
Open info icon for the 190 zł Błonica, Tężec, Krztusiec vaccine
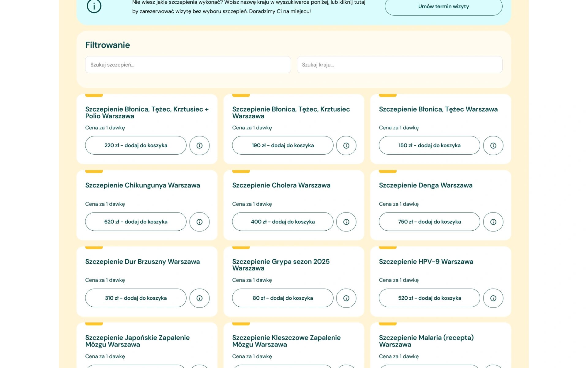[x=346, y=145]
